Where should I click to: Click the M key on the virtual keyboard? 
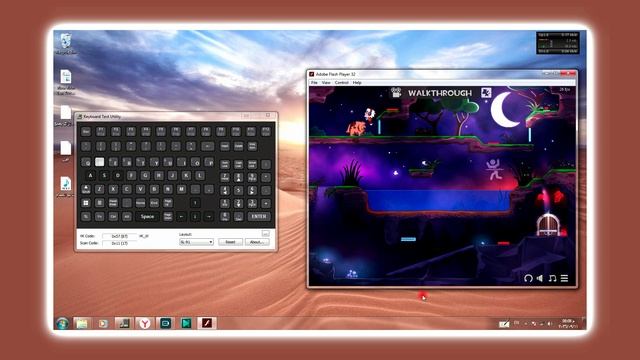[x=181, y=189]
